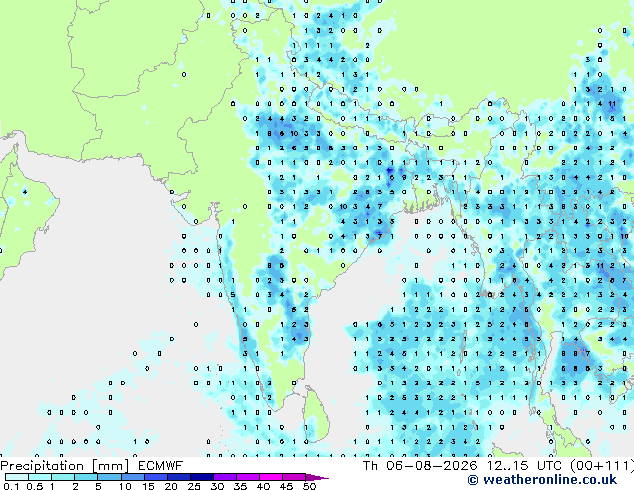Screen dimensions: 634x490
Task: Click the above-50 mm arrow tip of legend
Action: click(317, 477)
